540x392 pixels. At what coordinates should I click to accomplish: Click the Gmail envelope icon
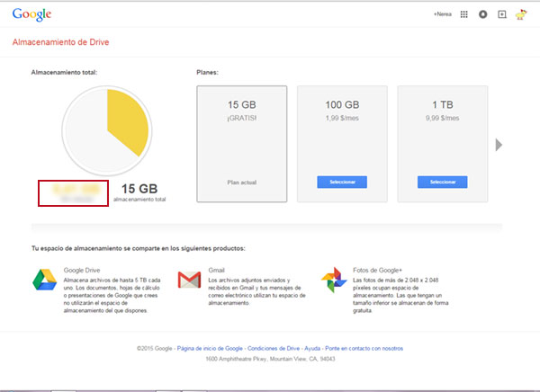coord(189,281)
